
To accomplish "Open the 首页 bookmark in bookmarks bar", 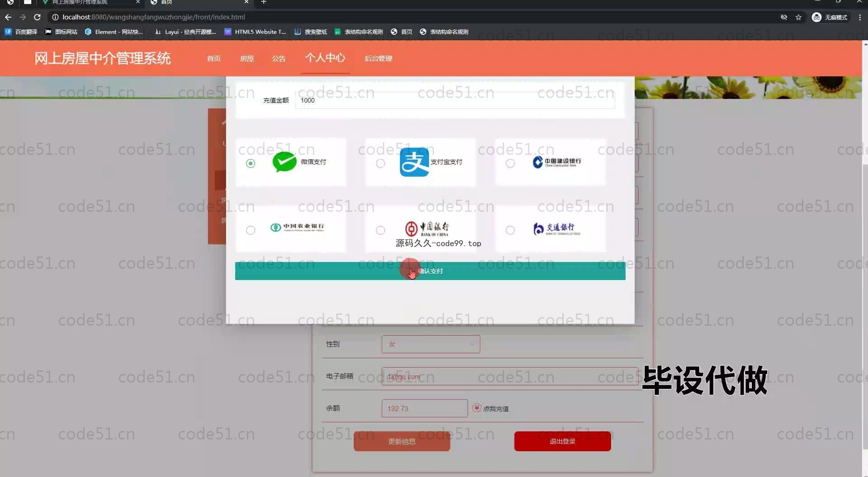I will coord(401,32).
